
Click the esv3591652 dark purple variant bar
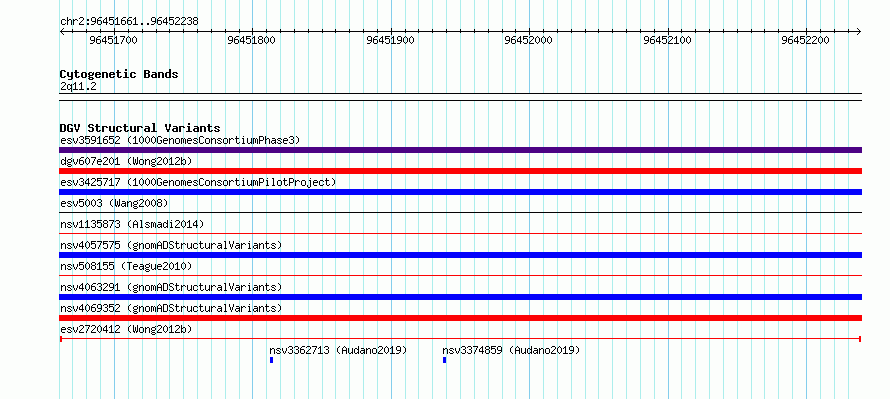click(x=460, y=150)
